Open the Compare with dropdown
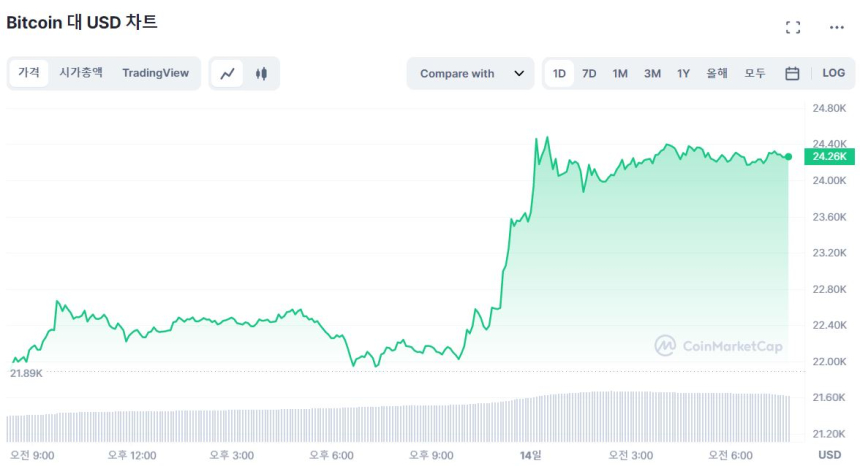 [471, 73]
